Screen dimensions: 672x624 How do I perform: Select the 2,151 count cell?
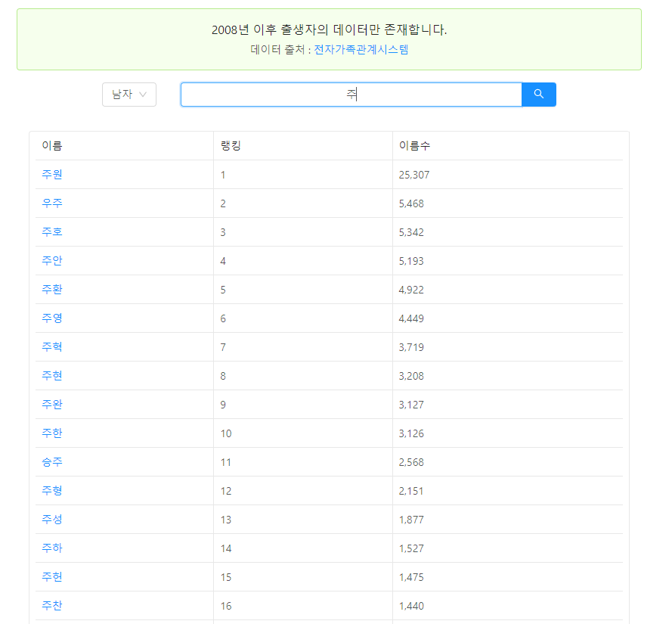pyautogui.click(x=507, y=491)
